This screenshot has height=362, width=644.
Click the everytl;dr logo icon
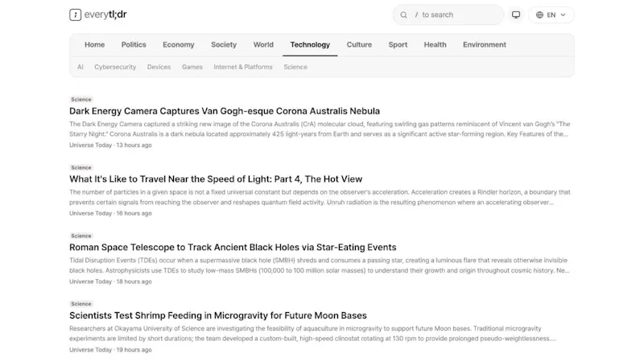75,14
